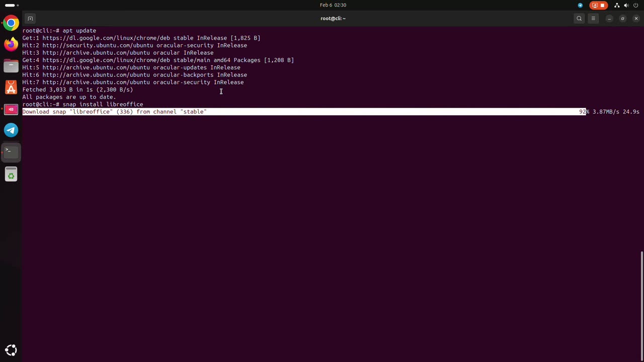Open a new terminal tab
Image resolution: width=644 pixels, height=362 pixels.
[30, 19]
